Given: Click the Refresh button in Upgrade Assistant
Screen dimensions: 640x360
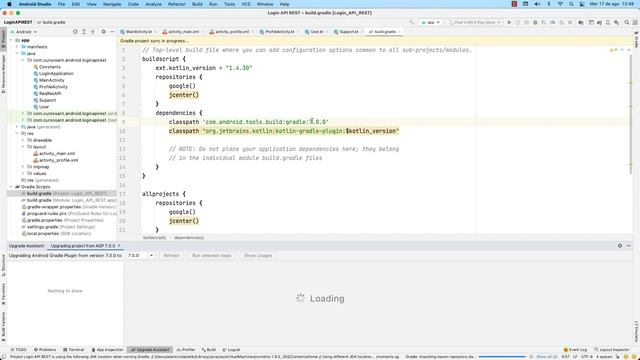Looking at the screenshot, I should (x=171, y=256).
